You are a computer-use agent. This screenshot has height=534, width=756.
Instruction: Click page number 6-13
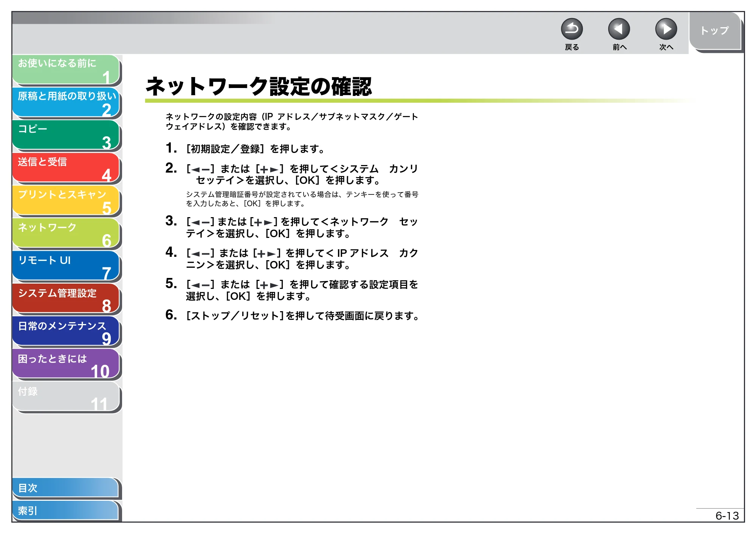point(727,516)
